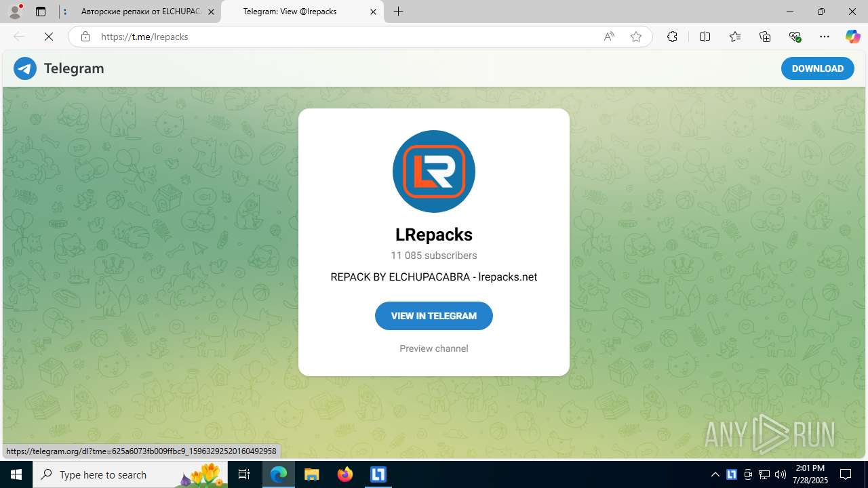This screenshot has width=868, height=488.
Task: Close the Telegram View @lrepacks tab
Action: [373, 12]
